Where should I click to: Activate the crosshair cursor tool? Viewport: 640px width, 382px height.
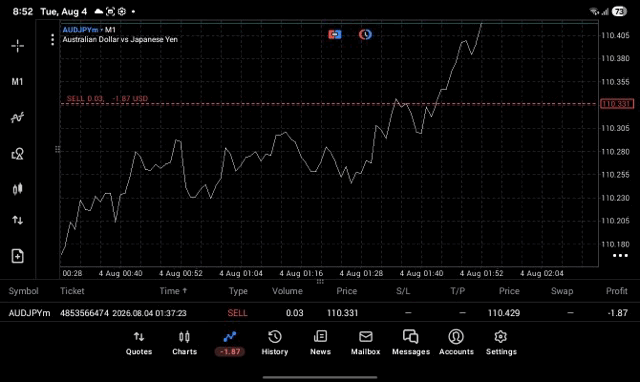pos(18,46)
